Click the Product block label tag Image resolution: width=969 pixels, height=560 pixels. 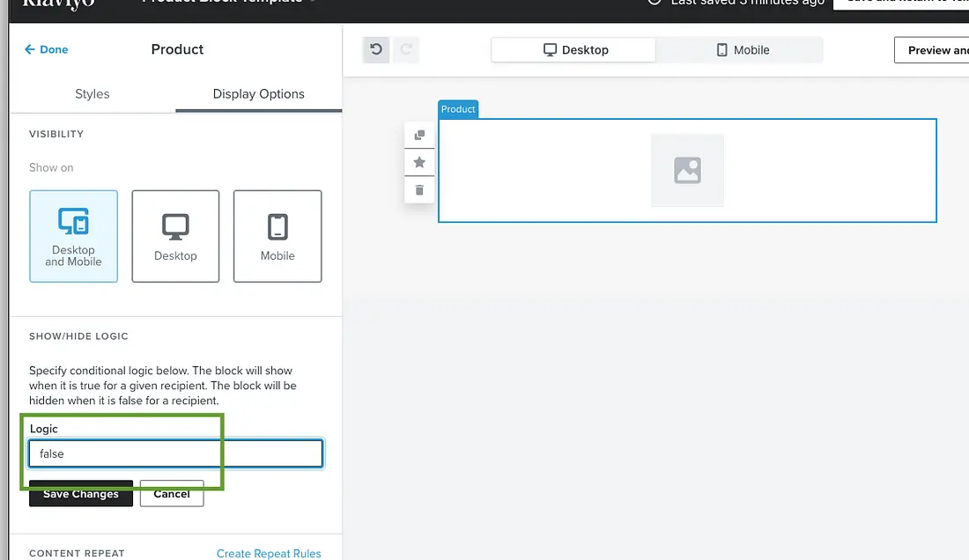click(x=458, y=109)
